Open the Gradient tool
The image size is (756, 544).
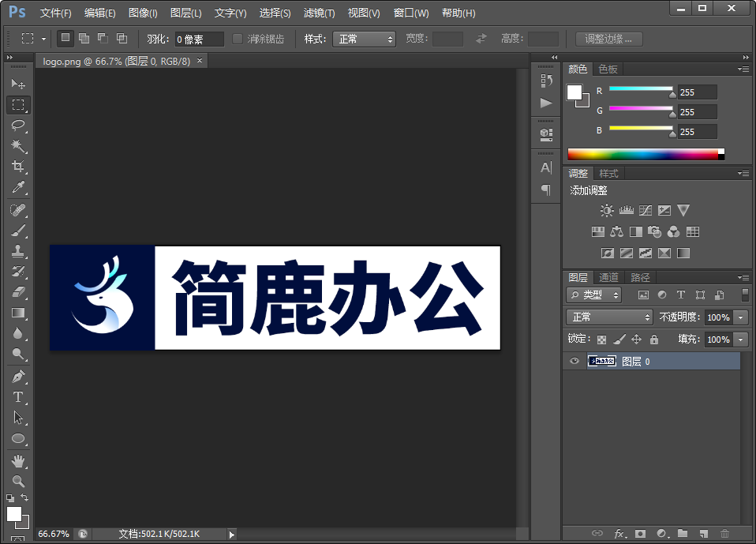coord(18,313)
